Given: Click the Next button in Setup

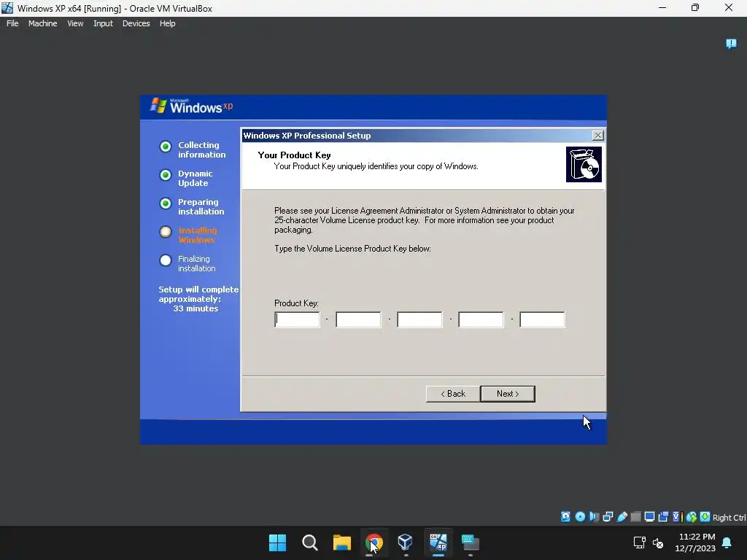Looking at the screenshot, I should tap(508, 394).
